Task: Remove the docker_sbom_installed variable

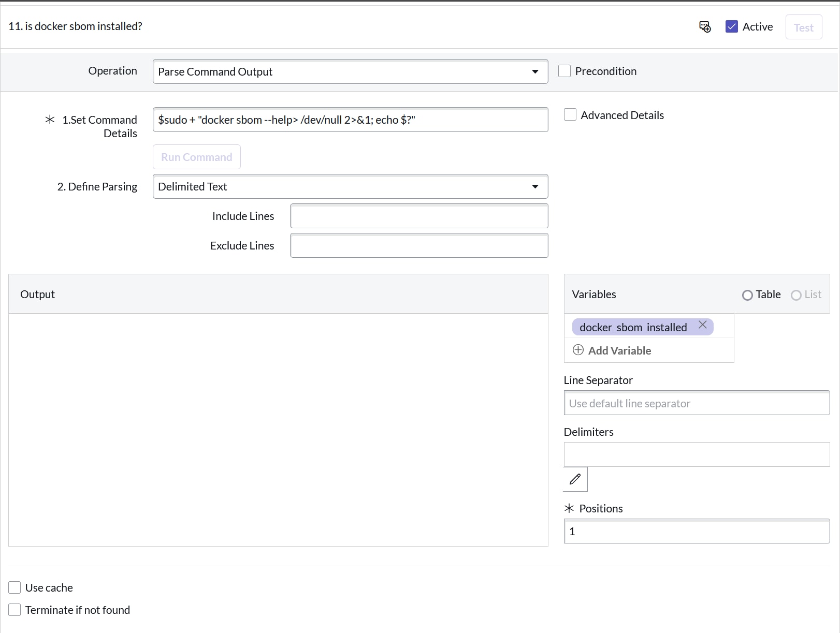Action: click(703, 325)
